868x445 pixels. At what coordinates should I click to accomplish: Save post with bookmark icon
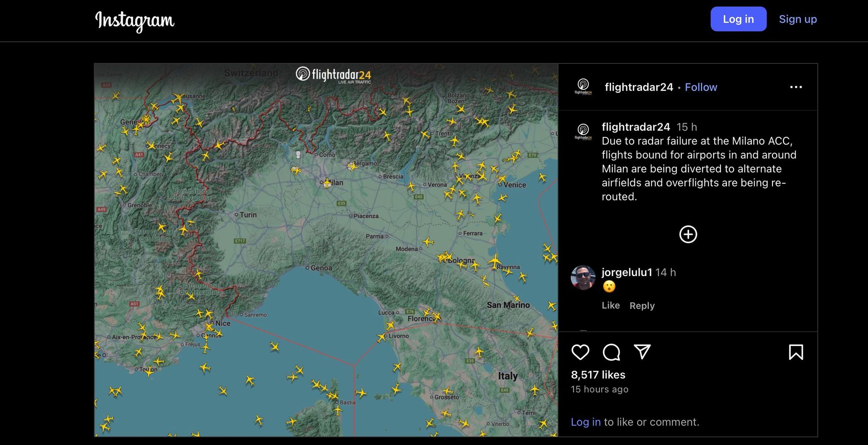(x=796, y=352)
